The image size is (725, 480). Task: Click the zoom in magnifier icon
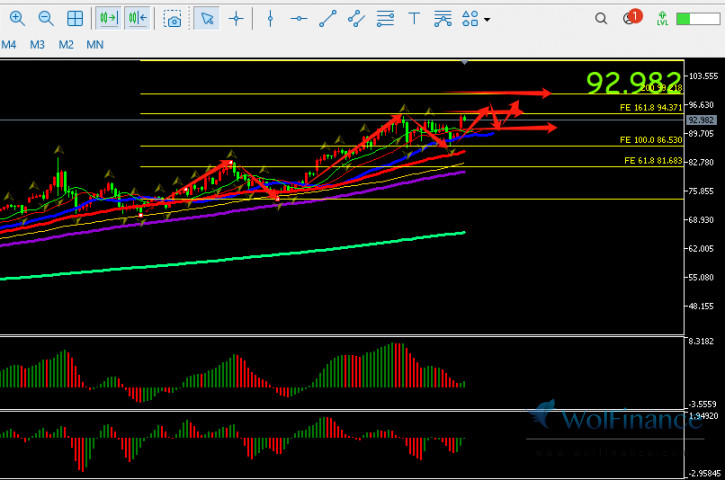click(x=17, y=18)
